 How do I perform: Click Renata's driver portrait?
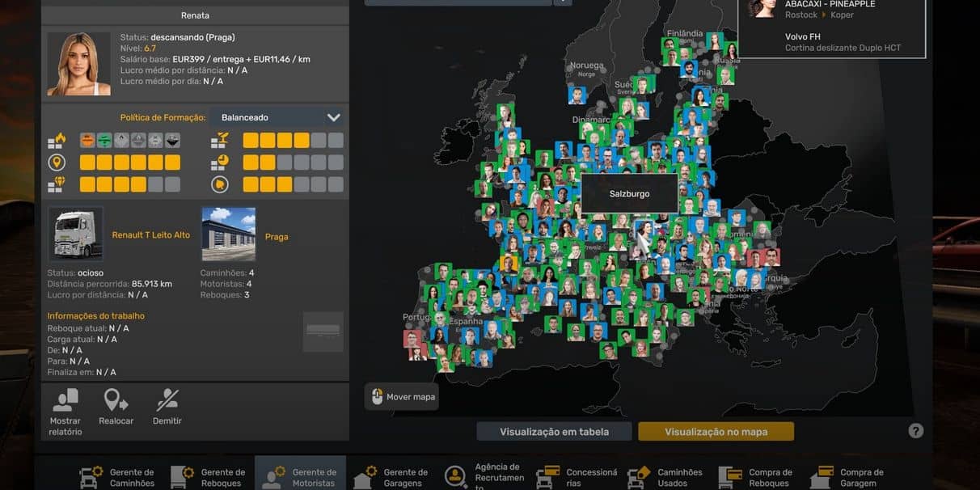click(78, 64)
